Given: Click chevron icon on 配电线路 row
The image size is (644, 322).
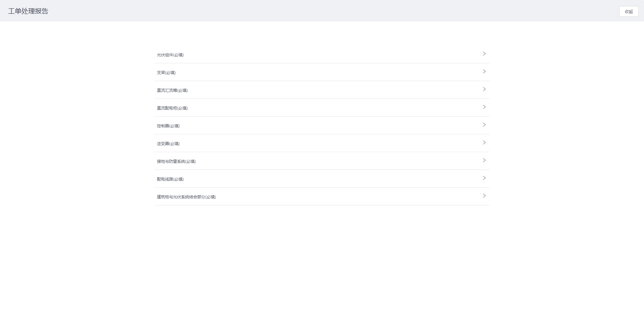Looking at the screenshot, I should [484, 178].
